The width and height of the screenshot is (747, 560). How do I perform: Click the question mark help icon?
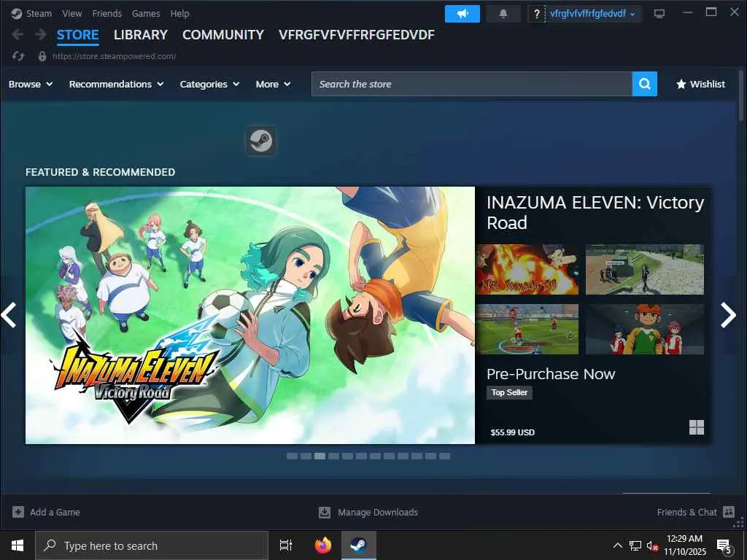[x=536, y=14]
